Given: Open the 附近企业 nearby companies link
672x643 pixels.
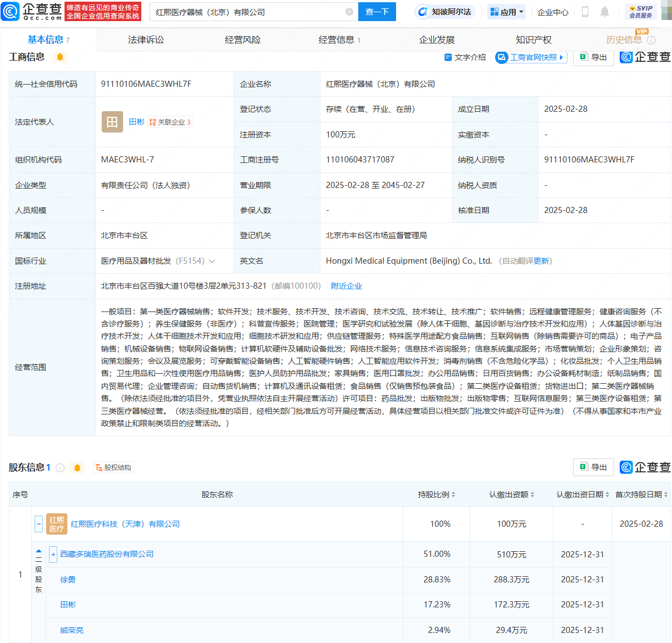Looking at the screenshot, I should coord(346,286).
